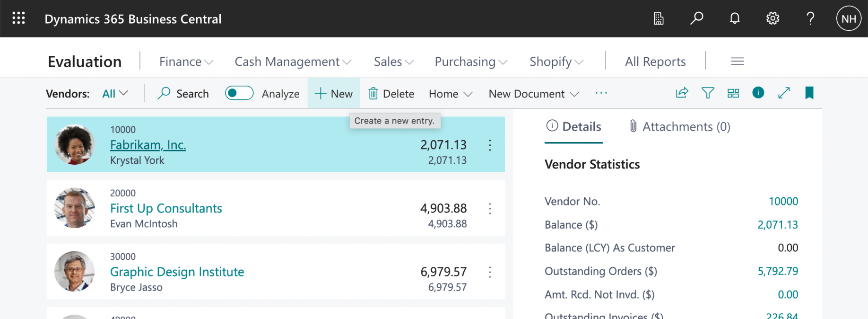Open the Fabrikam, Inc. vendor link

coord(148,145)
